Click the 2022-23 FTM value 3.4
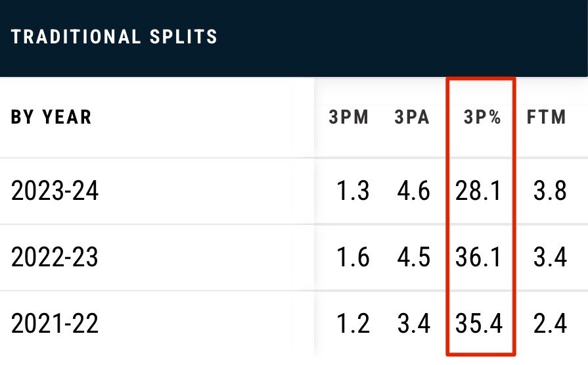 (550, 257)
